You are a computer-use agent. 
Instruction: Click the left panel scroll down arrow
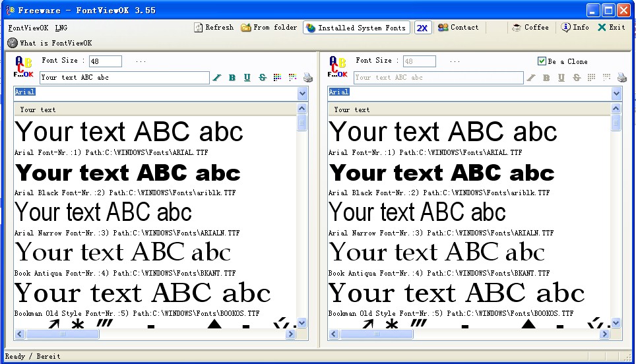(302, 323)
